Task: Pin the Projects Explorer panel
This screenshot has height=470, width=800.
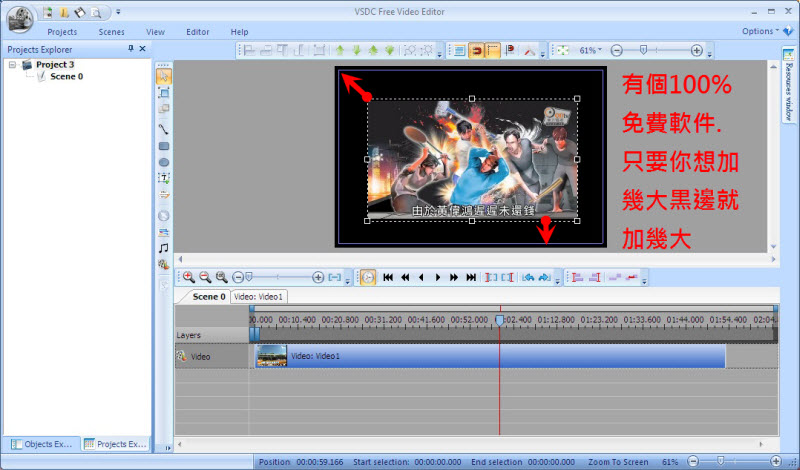Action: (131, 48)
